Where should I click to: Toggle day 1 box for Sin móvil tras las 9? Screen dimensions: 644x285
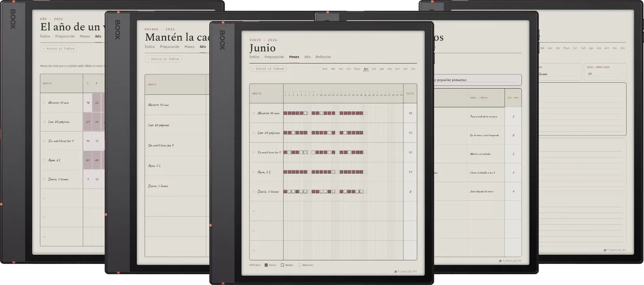(x=285, y=152)
